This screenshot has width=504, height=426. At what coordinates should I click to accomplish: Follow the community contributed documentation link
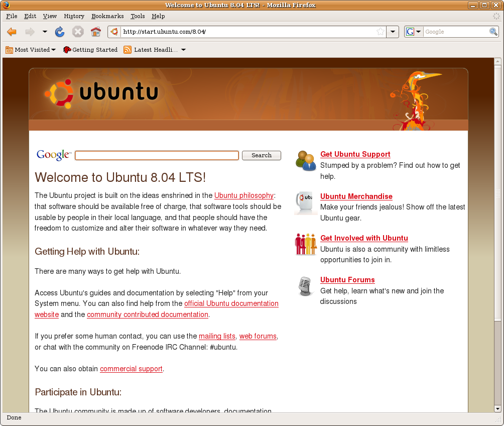click(x=148, y=314)
